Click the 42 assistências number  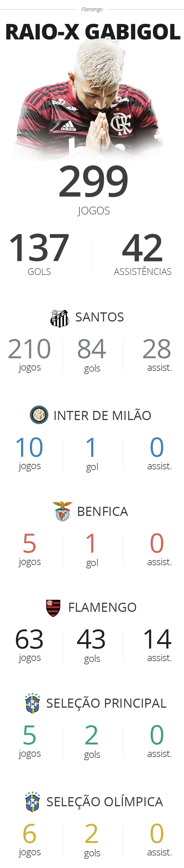142,248
